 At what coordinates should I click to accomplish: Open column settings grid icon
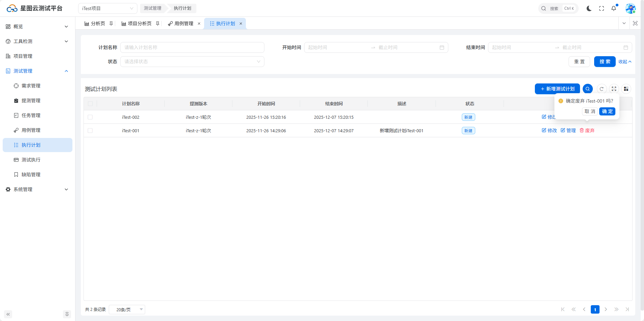tap(626, 89)
